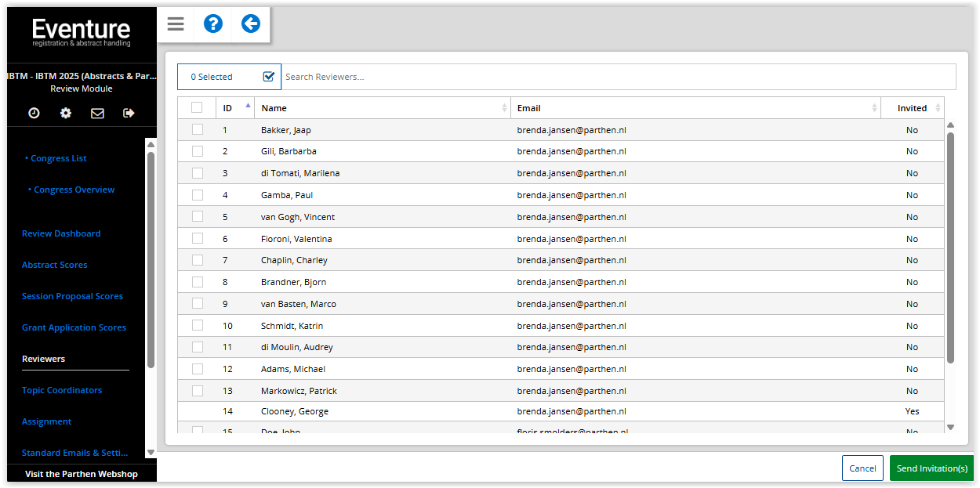The height and width of the screenshot is (488, 980).
Task: Click the blue back arrow icon
Action: pos(251,24)
